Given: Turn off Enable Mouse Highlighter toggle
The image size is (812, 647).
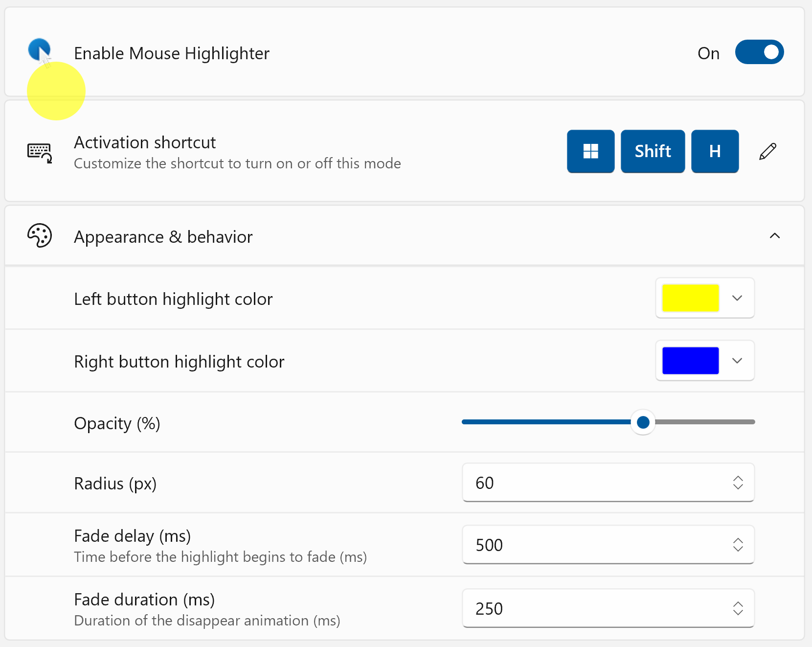Looking at the screenshot, I should [x=759, y=52].
